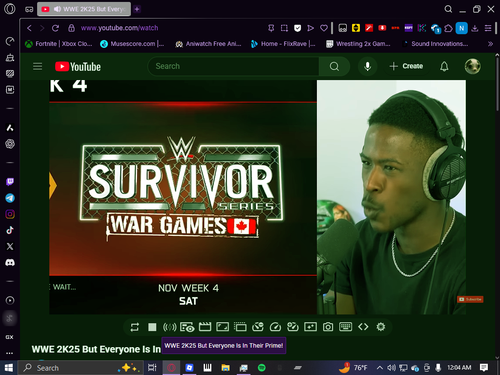Open the Aniwatch Free Anime bookmark
The image size is (500, 375).
coord(208,44)
